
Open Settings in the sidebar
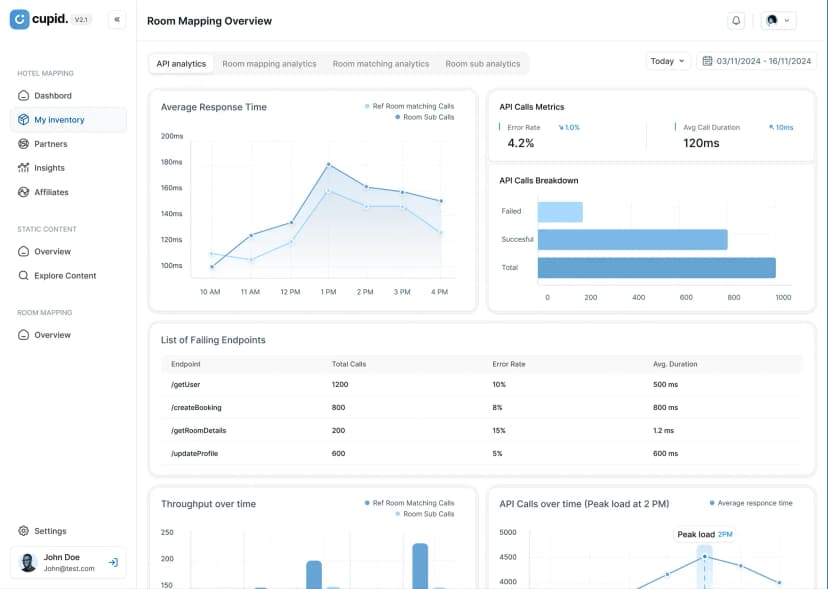(50, 531)
